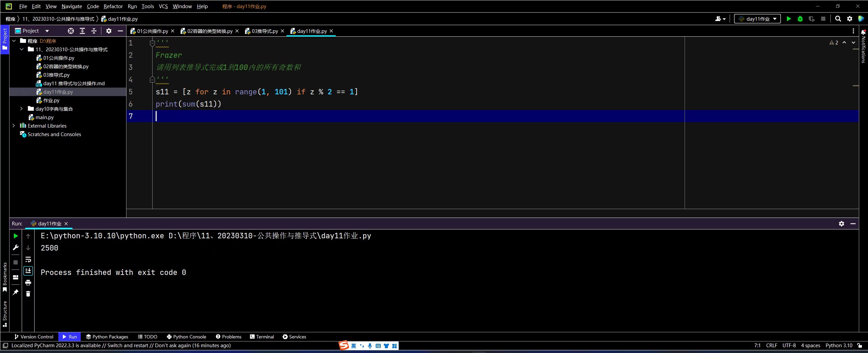
Task: Toggle Soft-Wrap in Run console
Action: (28, 260)
